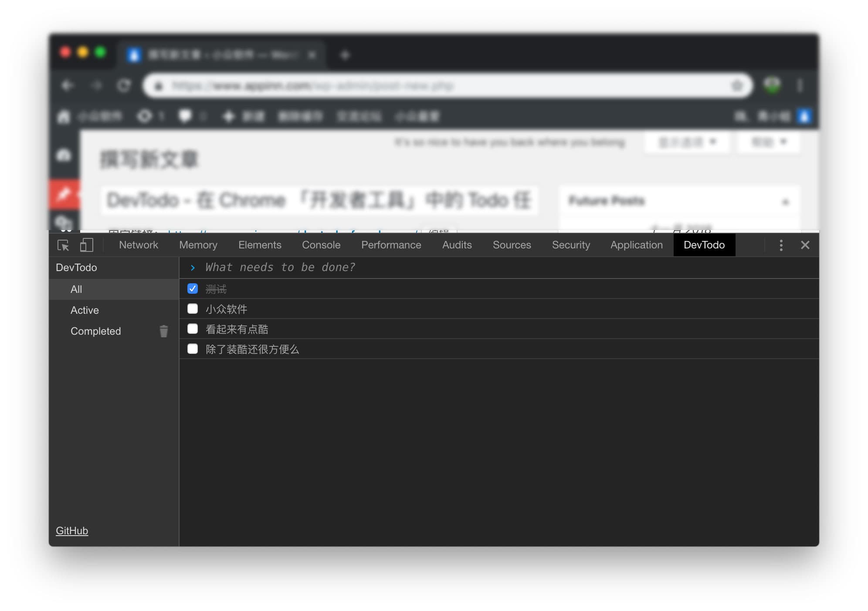The image size is (868, 611).
Task: Select the Active filter category
Action: click(x=84, y=309)
